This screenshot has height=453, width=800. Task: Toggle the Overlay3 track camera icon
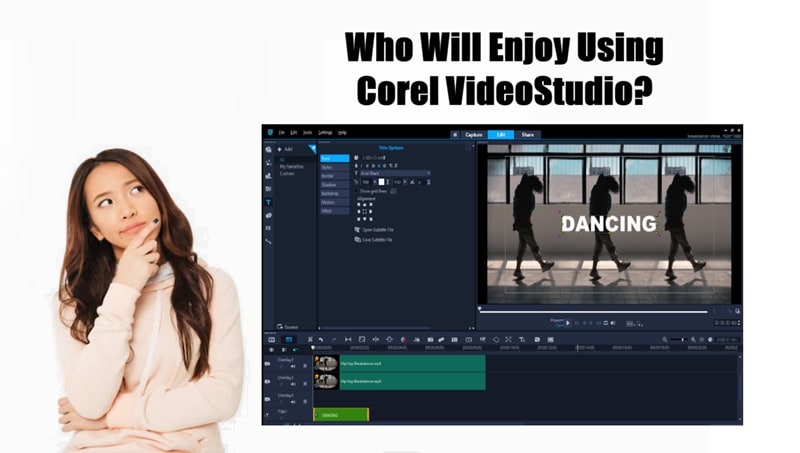click(267, 382)
